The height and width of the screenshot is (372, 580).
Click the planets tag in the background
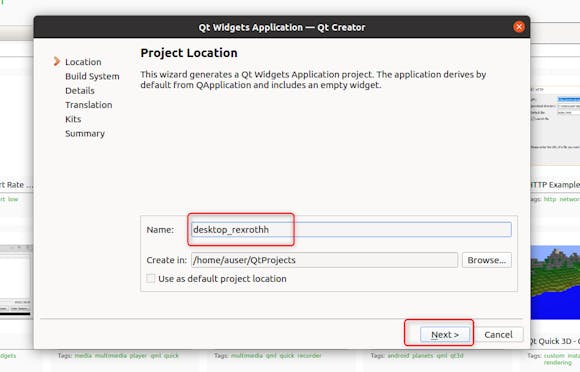422,355
